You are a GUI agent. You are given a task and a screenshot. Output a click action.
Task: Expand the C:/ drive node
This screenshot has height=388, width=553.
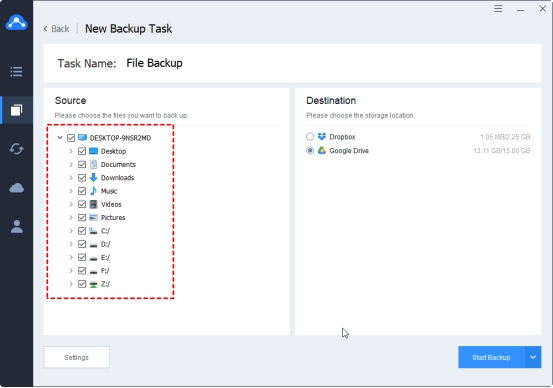(71, 231)
